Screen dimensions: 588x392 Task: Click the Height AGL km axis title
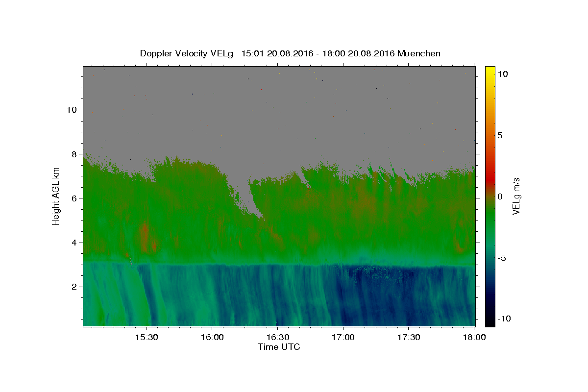coord(56,196)
